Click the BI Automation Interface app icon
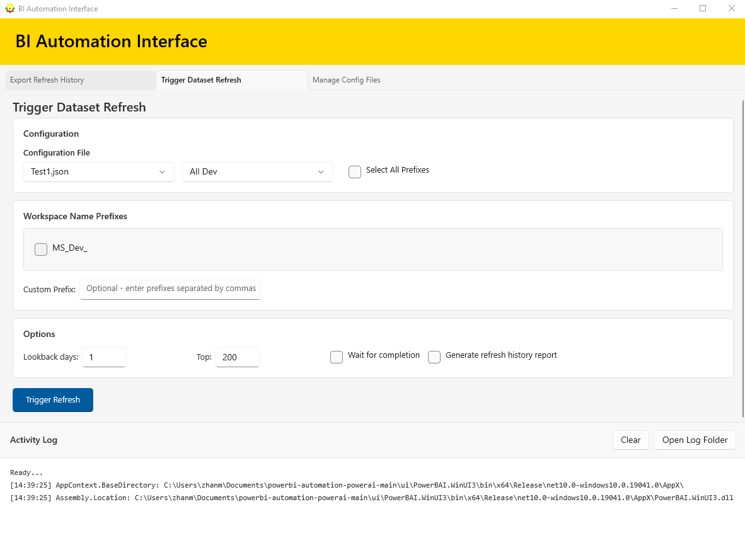745x560 pixels. (9, 8)
